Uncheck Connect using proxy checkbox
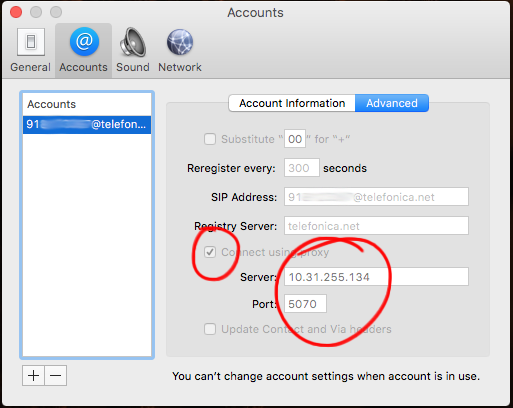Screen dimensions: 513x408 tap(210, 252)
